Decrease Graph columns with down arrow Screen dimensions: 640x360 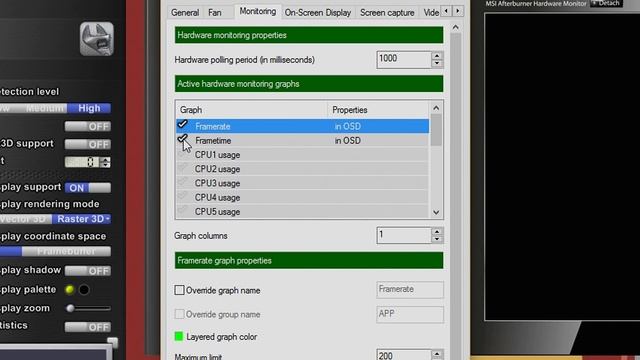(x=437, y=240)
